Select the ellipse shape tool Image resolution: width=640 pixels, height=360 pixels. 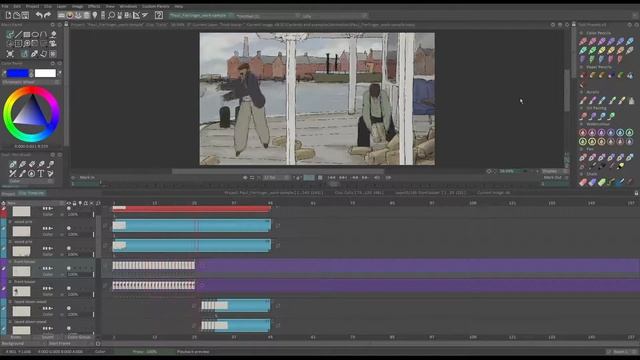pyautogui.click(x=36, y=34)
